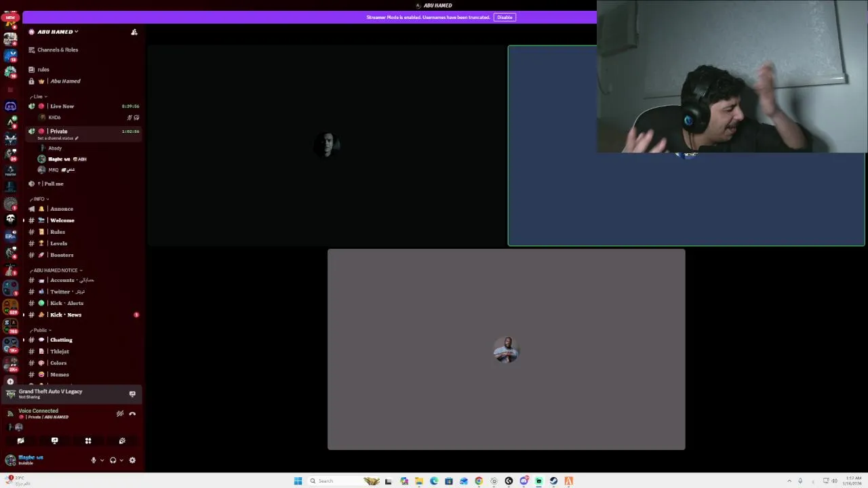Select the ERA server icon in server list
Viewport: 868px width, 488px height.
(10, 236)
